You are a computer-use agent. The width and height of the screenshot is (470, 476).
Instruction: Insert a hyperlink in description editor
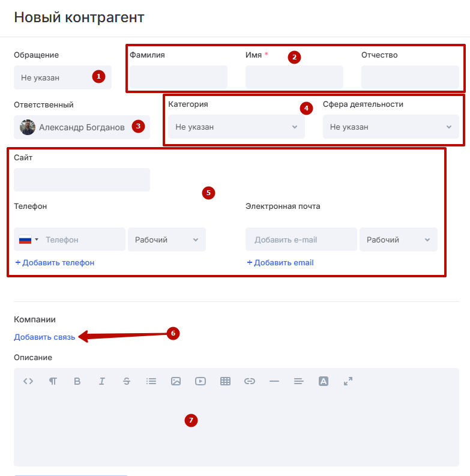250,381
